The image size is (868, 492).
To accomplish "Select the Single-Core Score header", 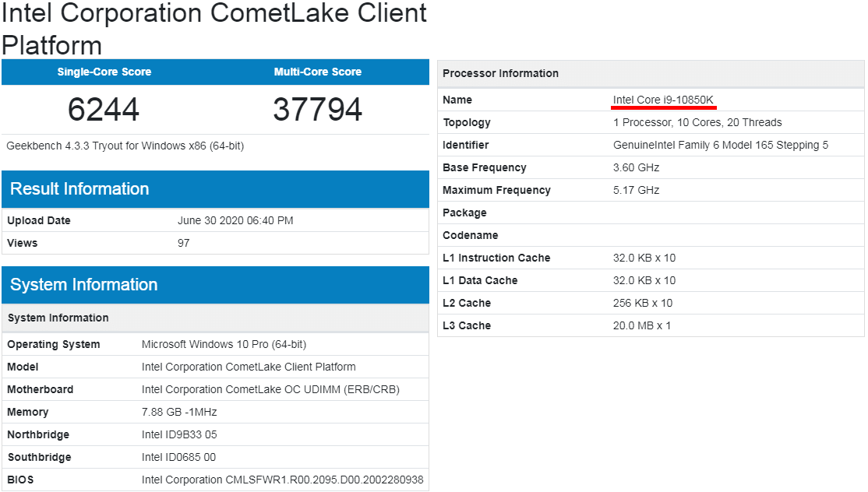I will (104, 72).
